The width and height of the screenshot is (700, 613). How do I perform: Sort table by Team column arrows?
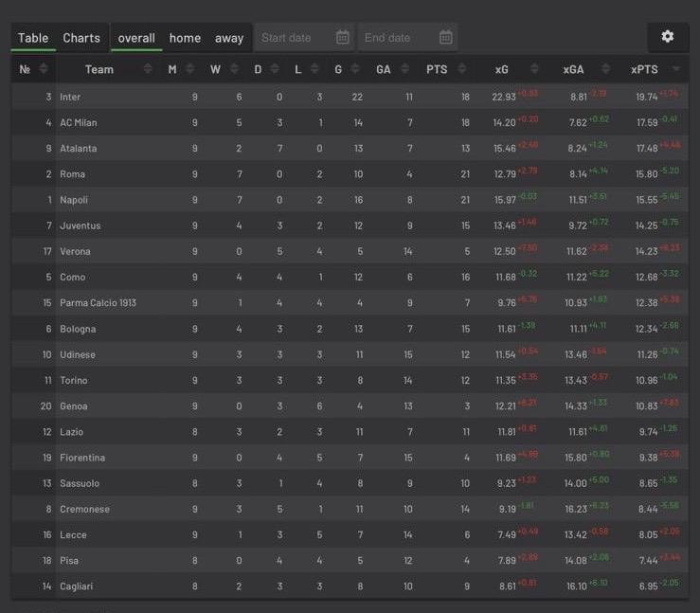[148, 69]
